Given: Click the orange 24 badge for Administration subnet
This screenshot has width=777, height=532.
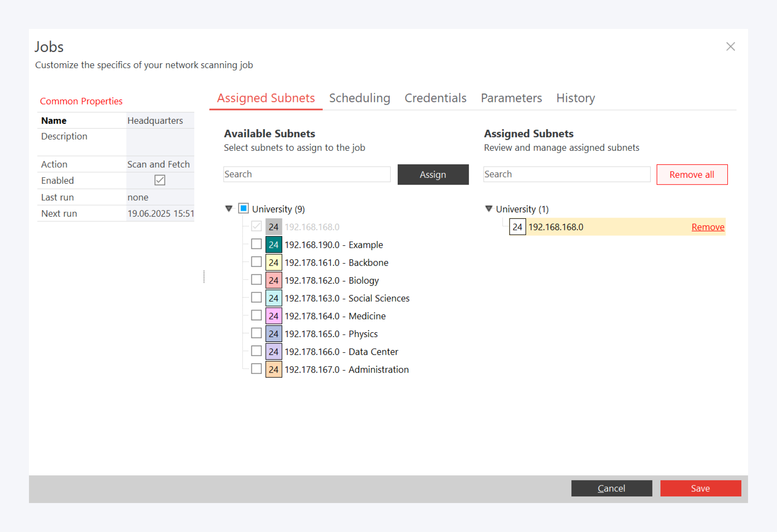Looking at the screenshot, I should tap(274, 369).
